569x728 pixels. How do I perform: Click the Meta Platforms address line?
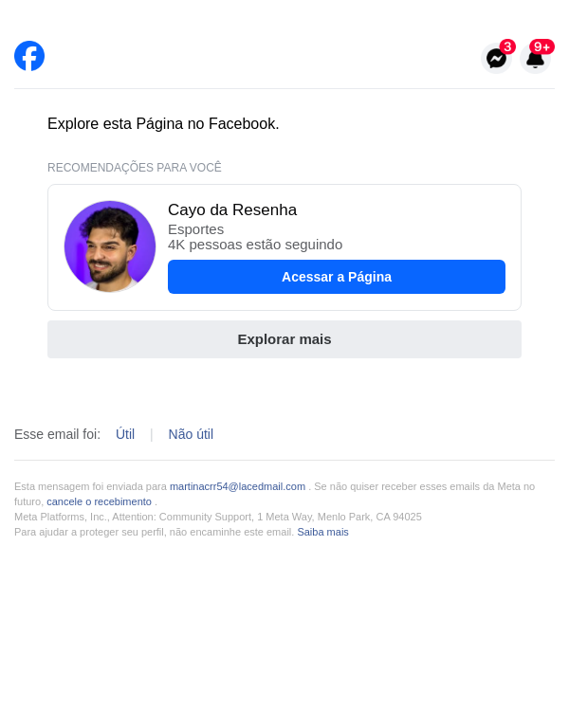[218, 517]
